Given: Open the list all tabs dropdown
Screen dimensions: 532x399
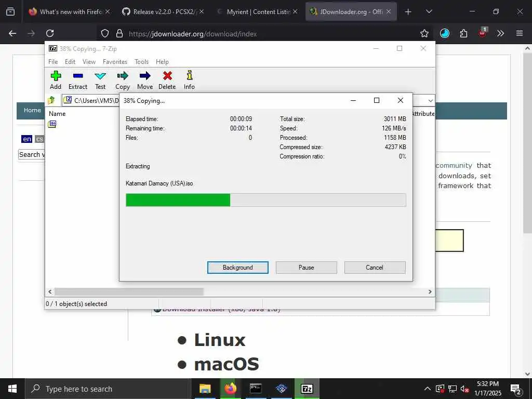Looking at the screenshot, I should (x=429, y=12).
